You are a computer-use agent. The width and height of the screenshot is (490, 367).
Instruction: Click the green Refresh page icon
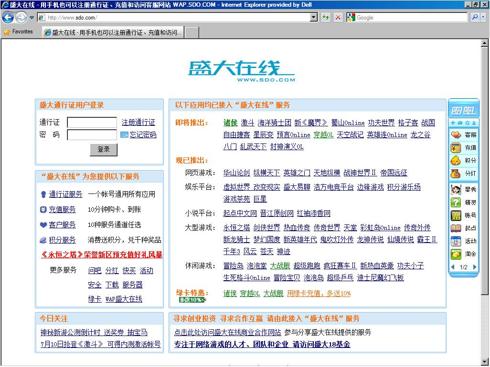tap(325, 17)
